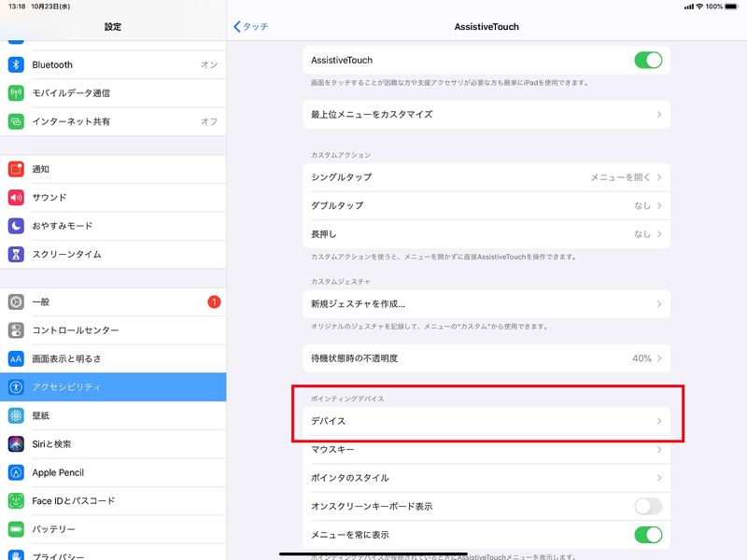Select Face IDとパスコード in sidebar
This screenshot has width=747, height=560.
(113, 500)
